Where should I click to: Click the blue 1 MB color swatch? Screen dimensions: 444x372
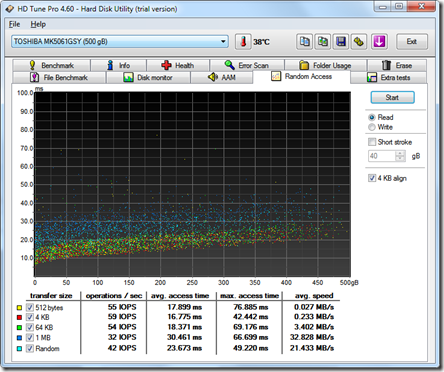(x=19, y=338)
